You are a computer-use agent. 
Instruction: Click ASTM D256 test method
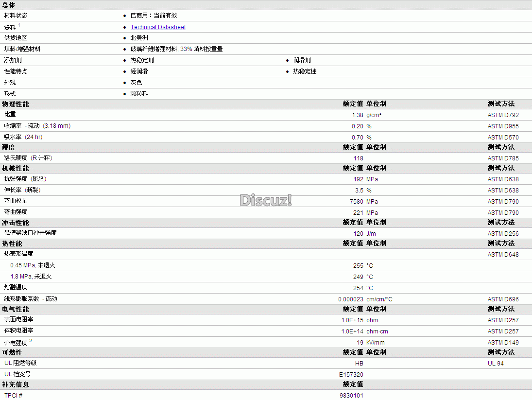click(503, 234)
